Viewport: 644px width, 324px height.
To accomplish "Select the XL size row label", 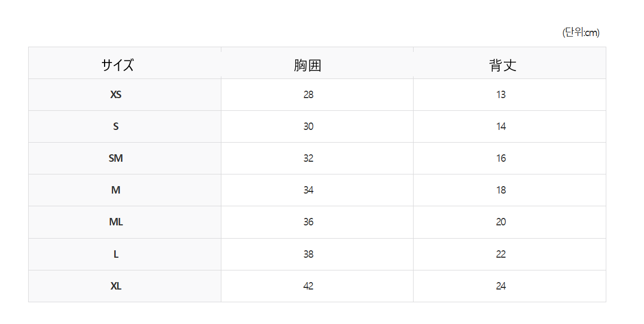I will click(116, 286).
